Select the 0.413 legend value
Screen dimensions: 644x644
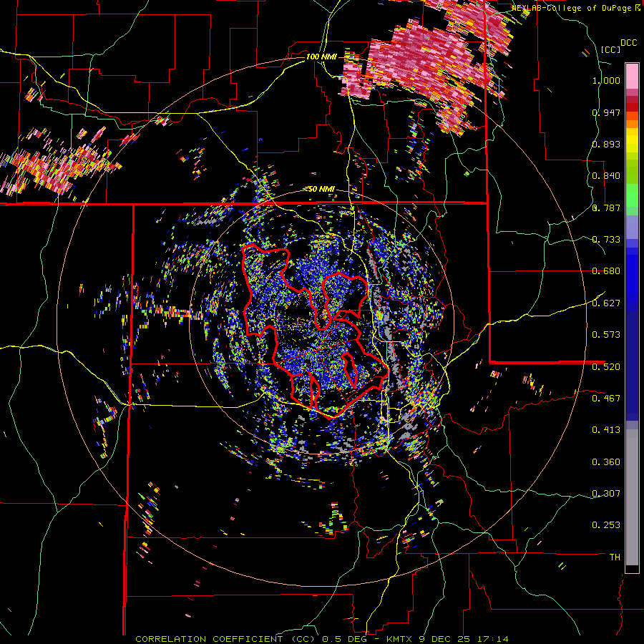606,430
